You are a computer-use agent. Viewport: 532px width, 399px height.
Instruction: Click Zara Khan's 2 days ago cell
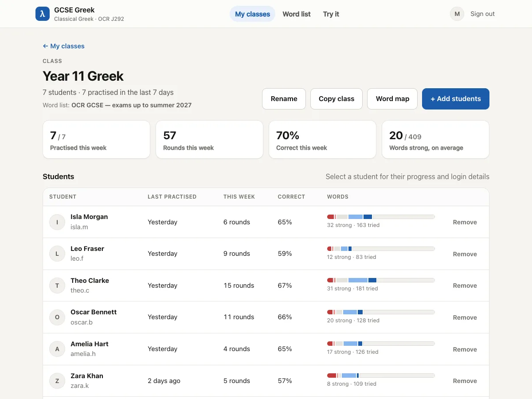tap(164, 381)
